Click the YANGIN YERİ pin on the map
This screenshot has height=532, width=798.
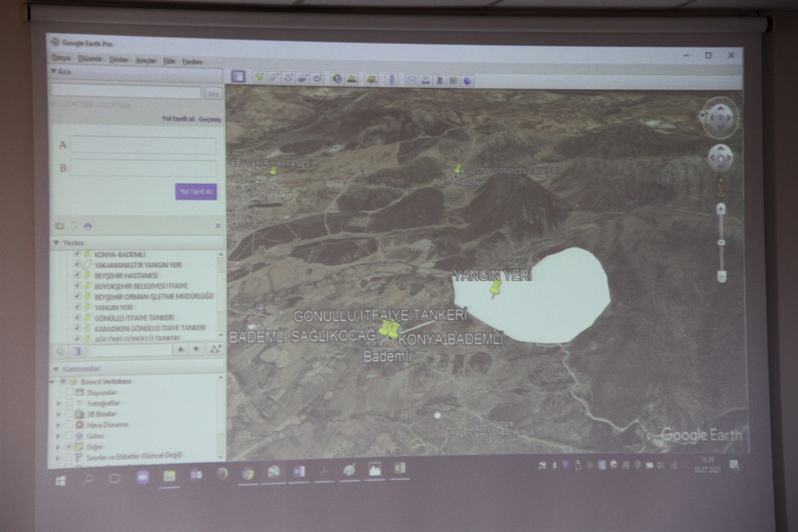coord(495,289)
